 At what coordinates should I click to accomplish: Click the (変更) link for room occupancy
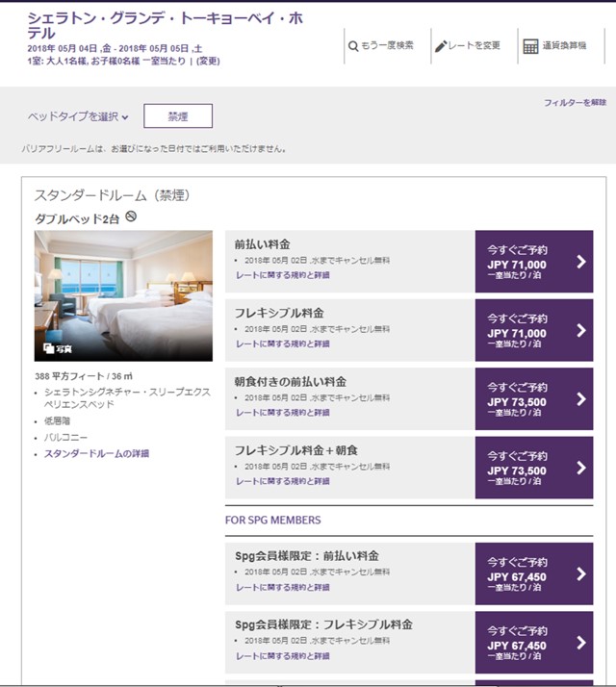[208, 61]
